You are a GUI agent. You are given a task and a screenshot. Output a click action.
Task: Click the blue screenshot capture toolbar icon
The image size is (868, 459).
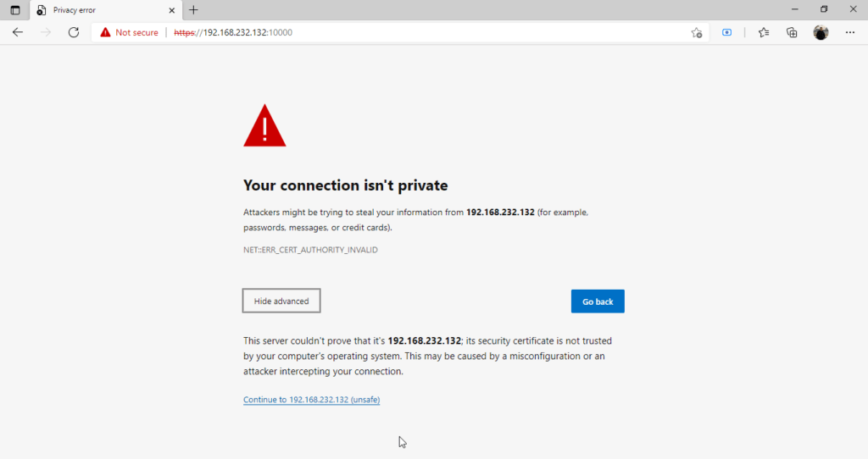726,33
